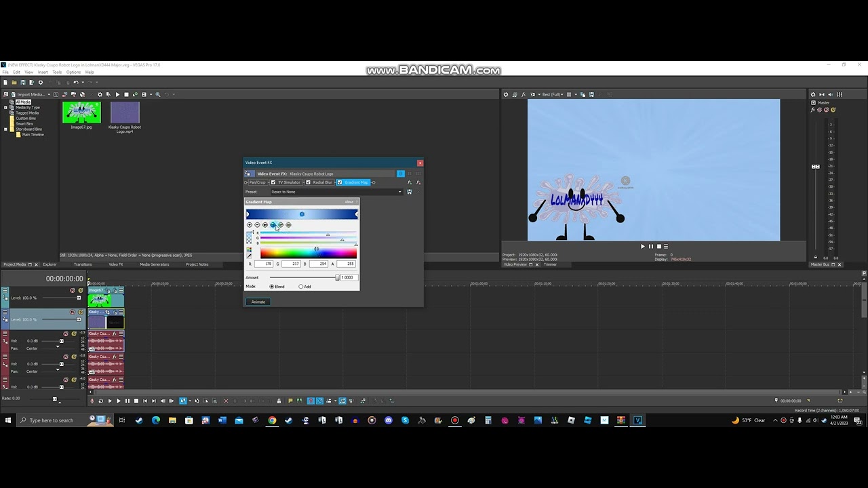The height and width of the screenshot is (488, 868).
Task: Solo video track 1
Action: click(x=81, y=291)
